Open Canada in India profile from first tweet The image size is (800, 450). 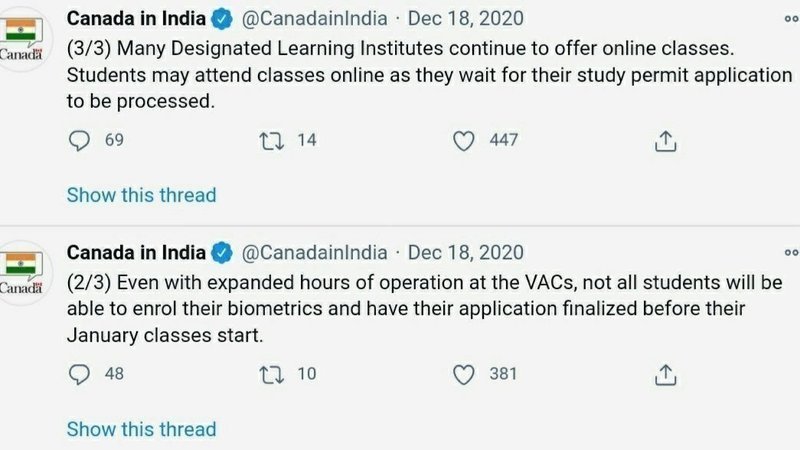[x=136, y=19]
